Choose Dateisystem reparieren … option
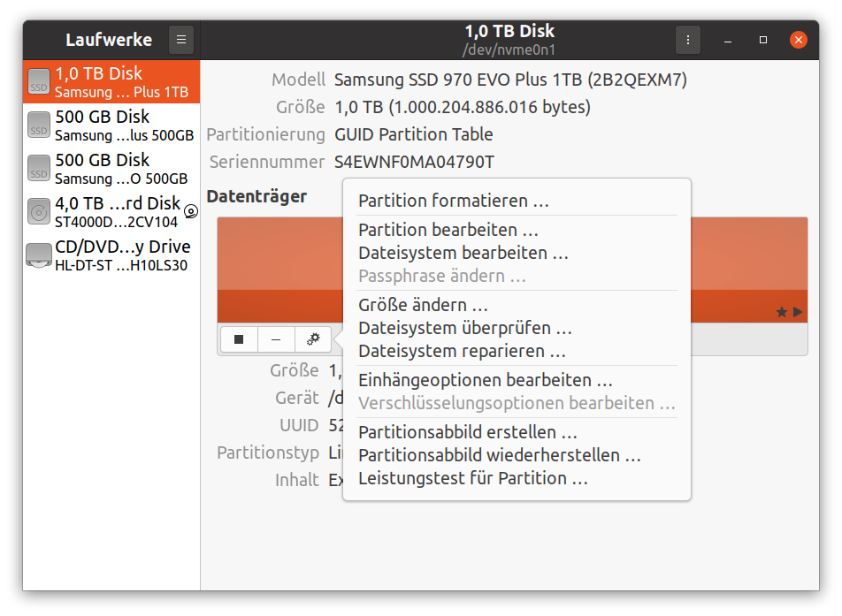The height and width of the screenshot is (616, 842). 463,351
